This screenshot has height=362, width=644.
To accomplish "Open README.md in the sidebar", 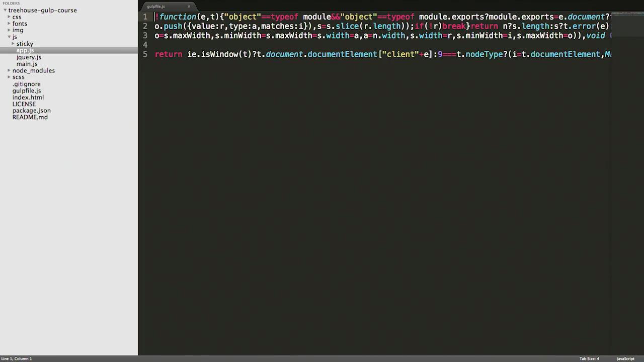I will click(30, 117).
